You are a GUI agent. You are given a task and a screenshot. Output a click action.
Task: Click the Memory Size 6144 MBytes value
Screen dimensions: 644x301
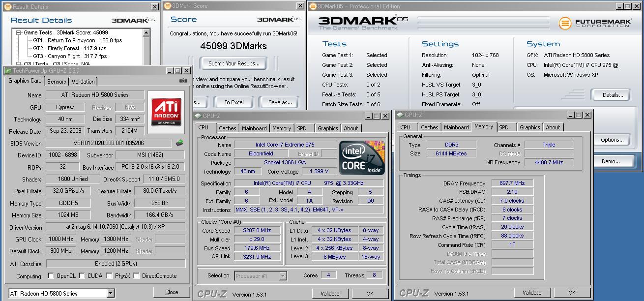coord(451,153)
